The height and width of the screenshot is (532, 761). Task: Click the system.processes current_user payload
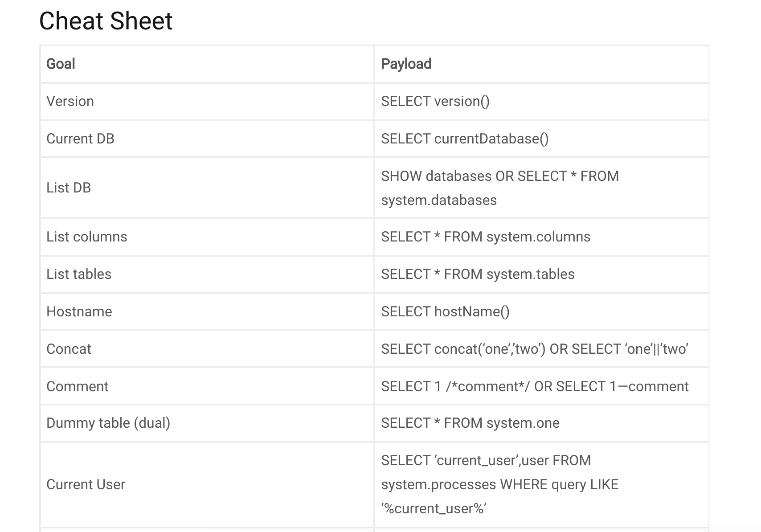(499, 484)
